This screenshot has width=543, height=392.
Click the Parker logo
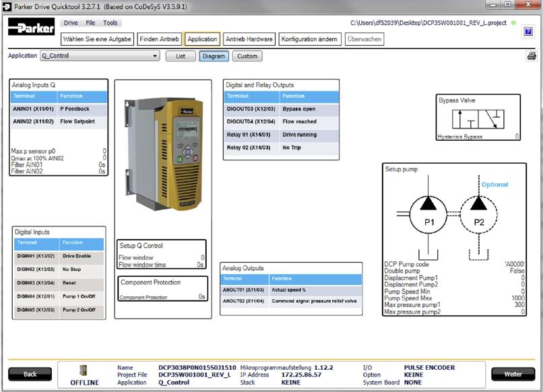31,27
